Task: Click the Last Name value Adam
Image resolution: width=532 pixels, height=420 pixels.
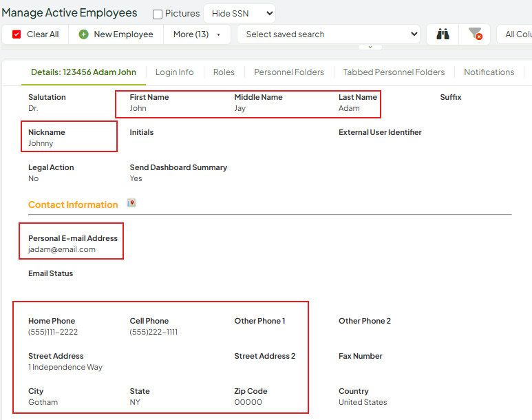Action: [x=349, y=108]
